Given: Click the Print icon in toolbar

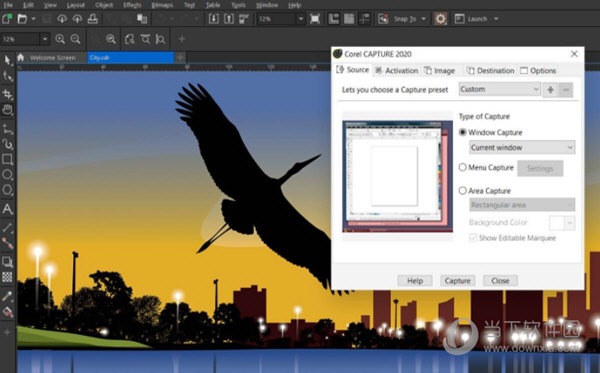Looking at the screenshot, I should (x=93, y=19).
